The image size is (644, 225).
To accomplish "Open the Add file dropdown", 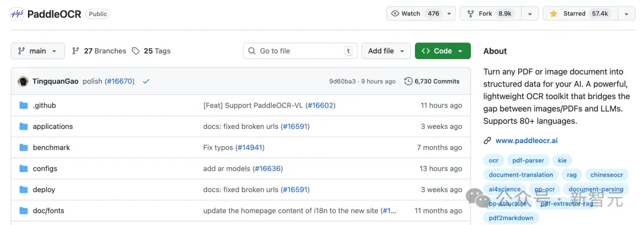I will pyautogui.click(x=386, y=51).
